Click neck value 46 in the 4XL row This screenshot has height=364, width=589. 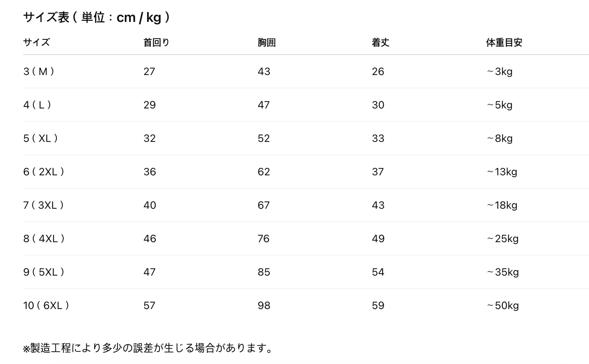coord(149,238)
